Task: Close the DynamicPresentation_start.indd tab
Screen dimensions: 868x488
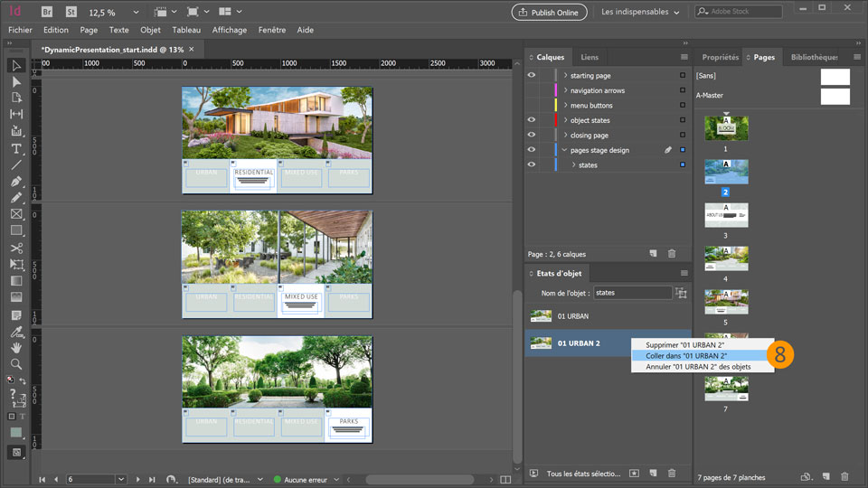Action: point(192,49)
